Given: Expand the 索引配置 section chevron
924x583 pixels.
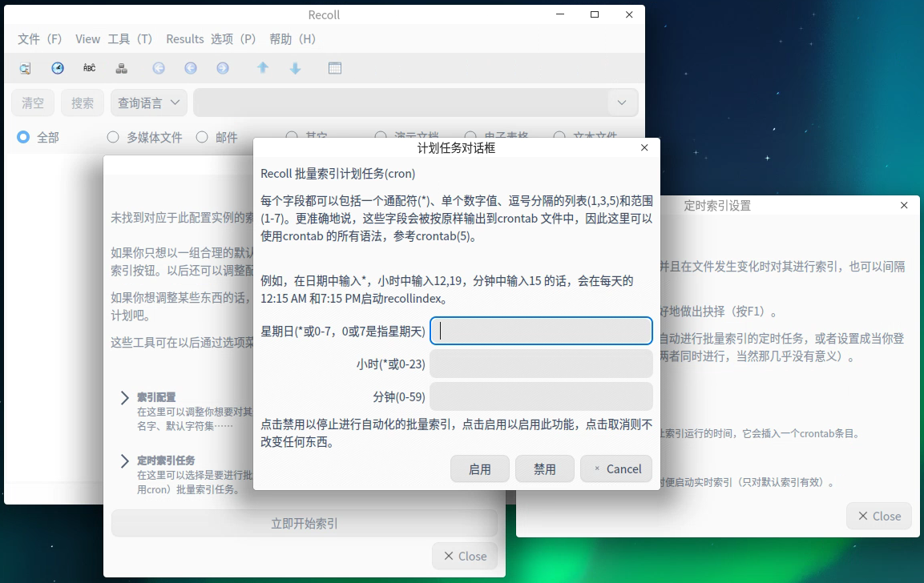Looking at the screenshot, I should coord(124,398).
